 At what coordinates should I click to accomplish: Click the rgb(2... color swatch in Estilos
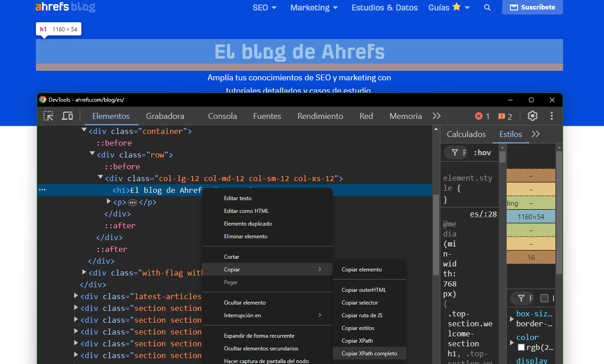click(521, 347)
